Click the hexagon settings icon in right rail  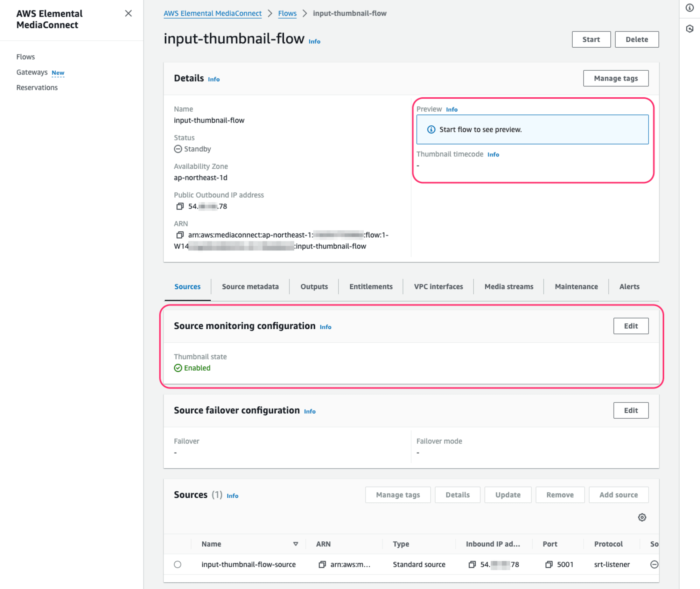point(689,29)
